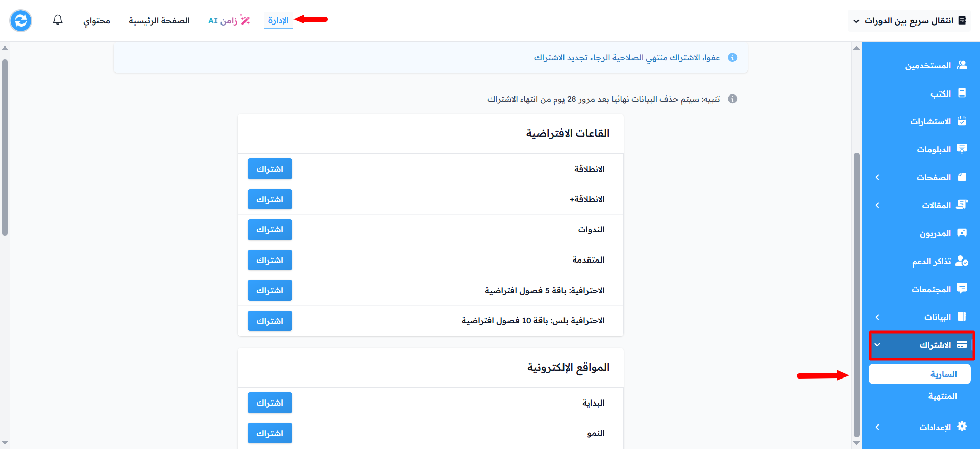Screen dimensions: 980x449
Task: Subscribe to the النمو websites plan
Action: click(270, 433)
